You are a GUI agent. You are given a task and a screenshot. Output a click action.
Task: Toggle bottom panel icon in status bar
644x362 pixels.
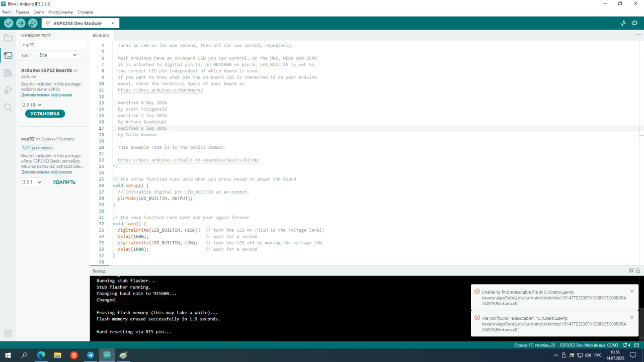coord(637,345)
